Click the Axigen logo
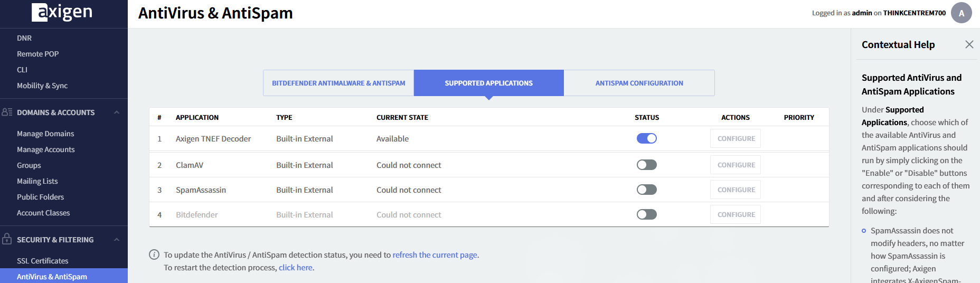Viewport: 980px width, 283px height. (x=62, y=12)
